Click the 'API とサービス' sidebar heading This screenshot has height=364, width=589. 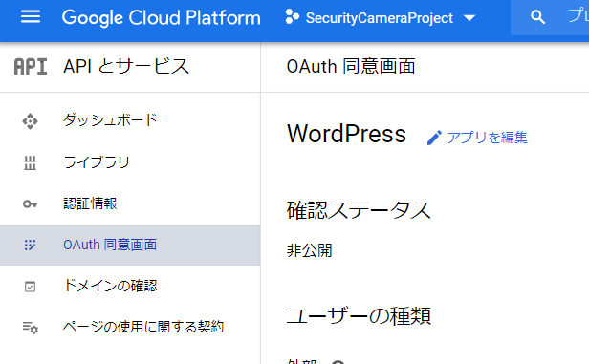[x=126, y=67]
